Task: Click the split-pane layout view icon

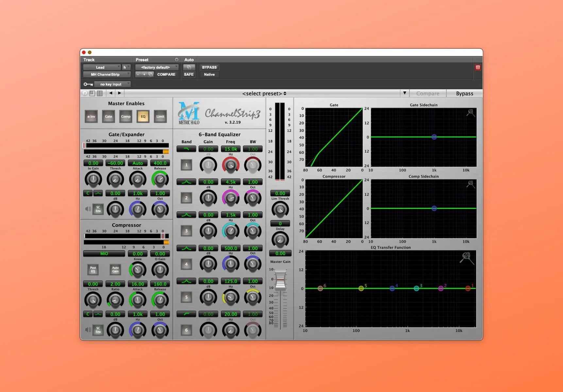Action: click(100, 93)
